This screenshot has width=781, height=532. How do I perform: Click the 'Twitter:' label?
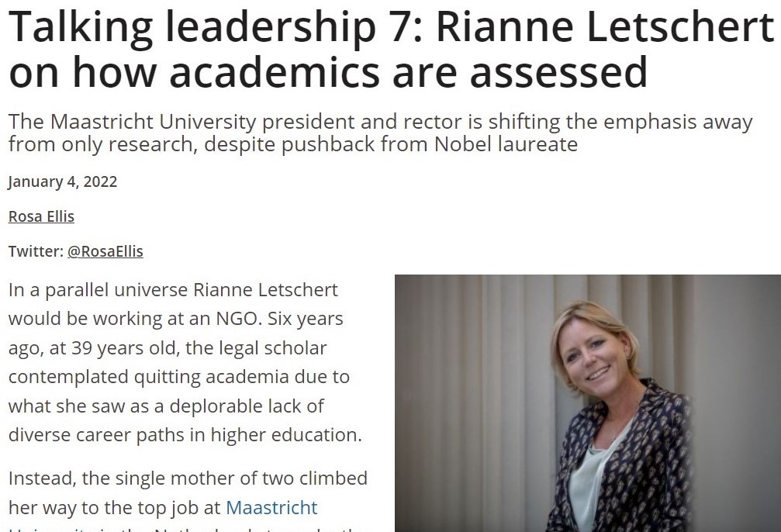[x=36, y=251]
